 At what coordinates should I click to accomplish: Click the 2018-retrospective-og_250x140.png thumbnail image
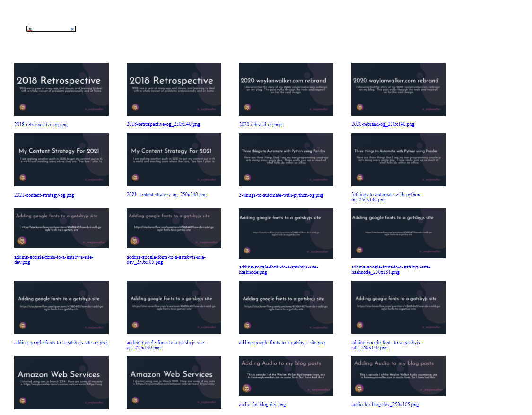coord(174,89)
